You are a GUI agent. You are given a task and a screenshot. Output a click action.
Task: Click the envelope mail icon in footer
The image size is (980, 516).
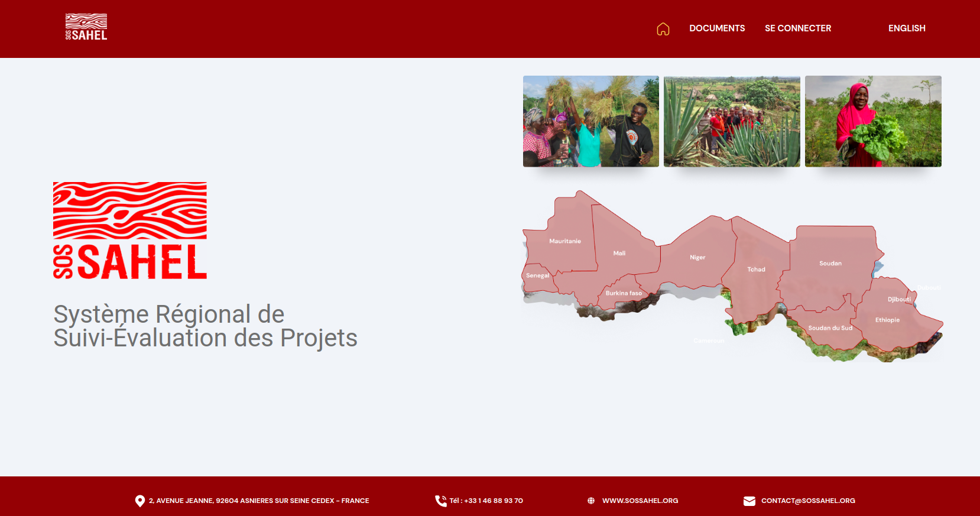click(x=749, y=501)
